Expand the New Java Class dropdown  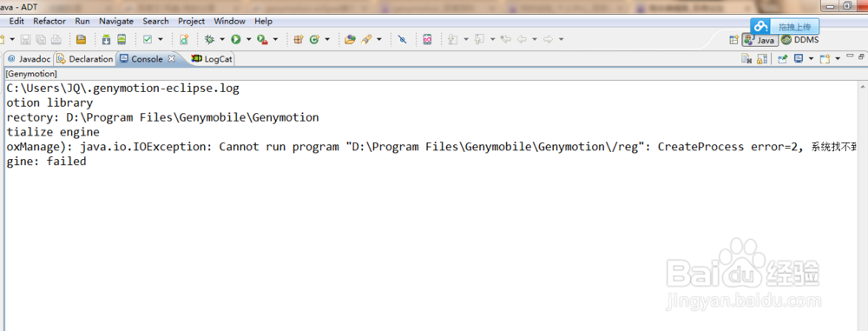[x=327, y=39]
